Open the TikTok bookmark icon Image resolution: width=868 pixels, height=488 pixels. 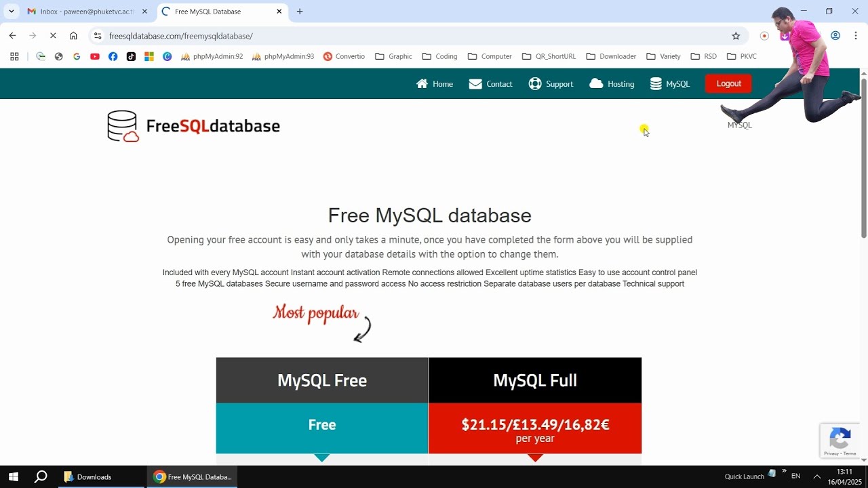[131, 56]
